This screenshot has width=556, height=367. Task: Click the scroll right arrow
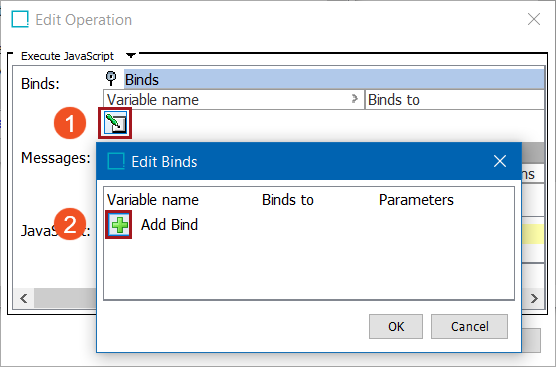point(534,298)
